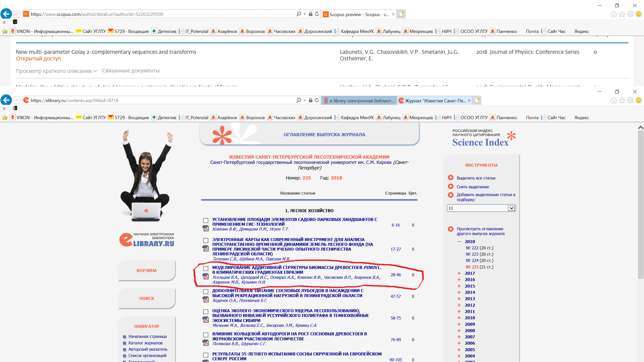644x362 pixels.
Task: Click the elibrary page vertical scrollbar
Action: coord(640,201)
